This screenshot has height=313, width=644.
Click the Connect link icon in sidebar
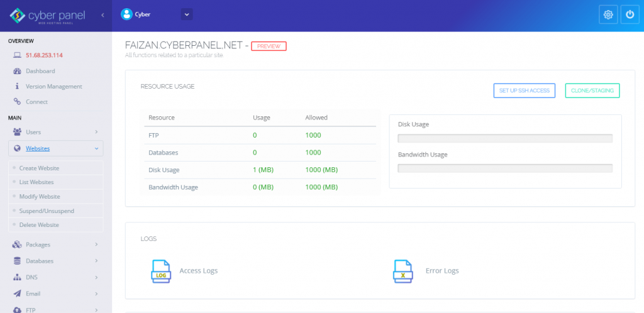(17, 102)
